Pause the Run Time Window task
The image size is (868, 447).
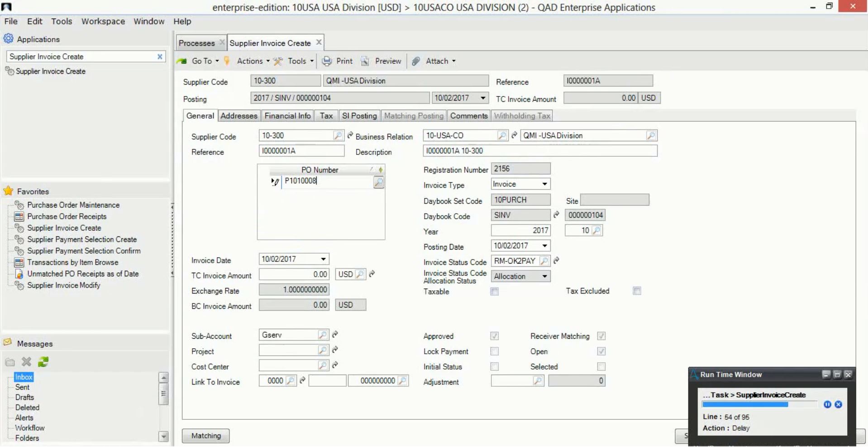[827, 404]
